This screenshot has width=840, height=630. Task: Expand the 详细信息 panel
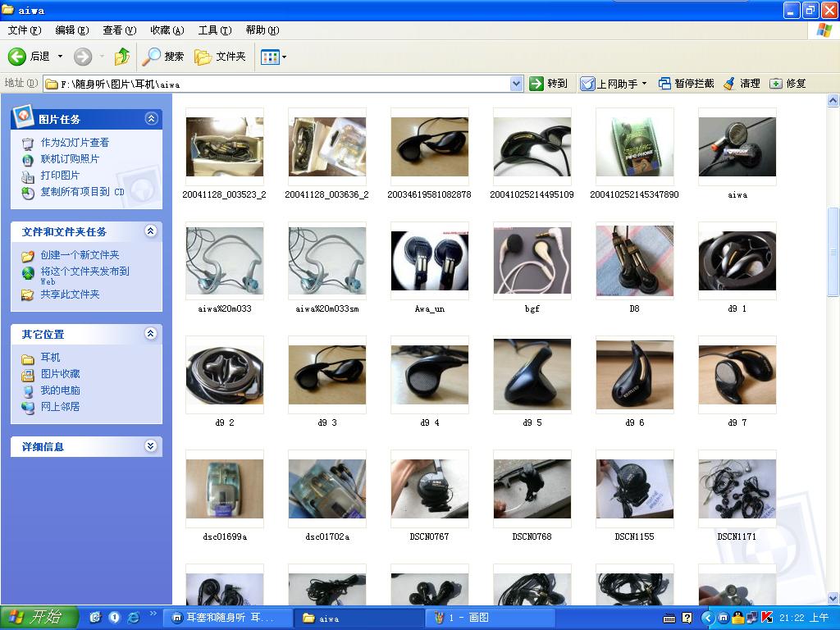151,445
